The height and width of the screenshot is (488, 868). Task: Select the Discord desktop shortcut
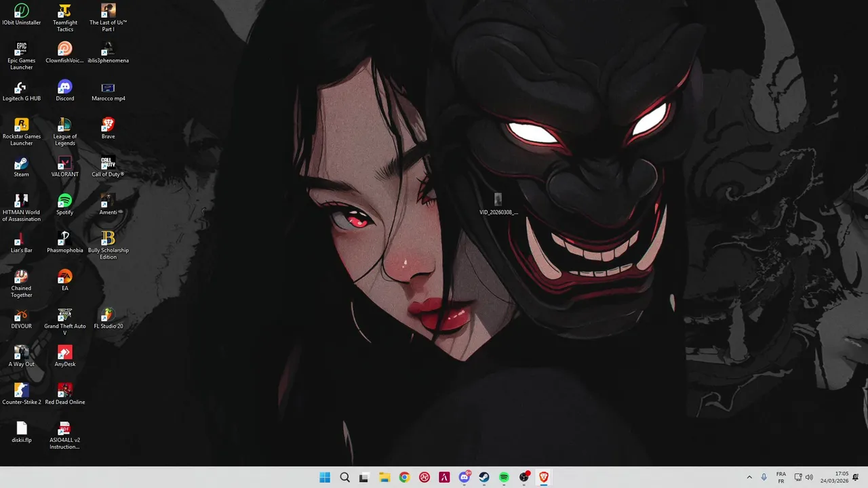click(x=65, y=91)
